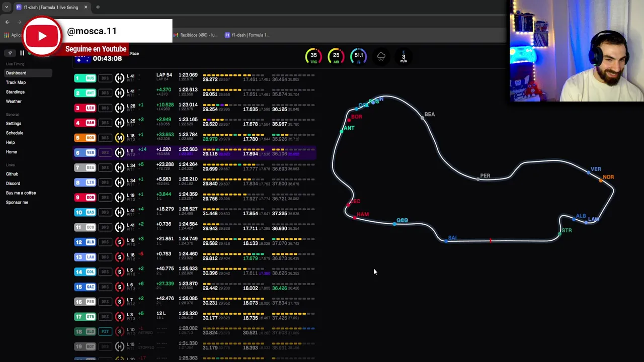Click the LAP 54 text in RUS row
The width and height of the screenshot is (644, 362).
coord(165,75)
